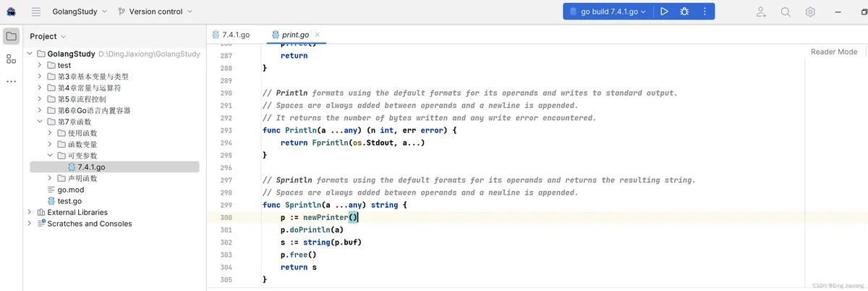Click 'p.doPrintln(a)' on line 301
The width and height of the screenshot is (868, 291).
click(x=312, y=229)
